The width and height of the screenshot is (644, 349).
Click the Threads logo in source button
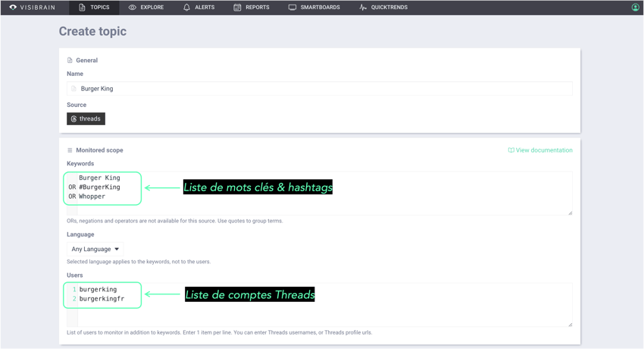pos(74,119)
